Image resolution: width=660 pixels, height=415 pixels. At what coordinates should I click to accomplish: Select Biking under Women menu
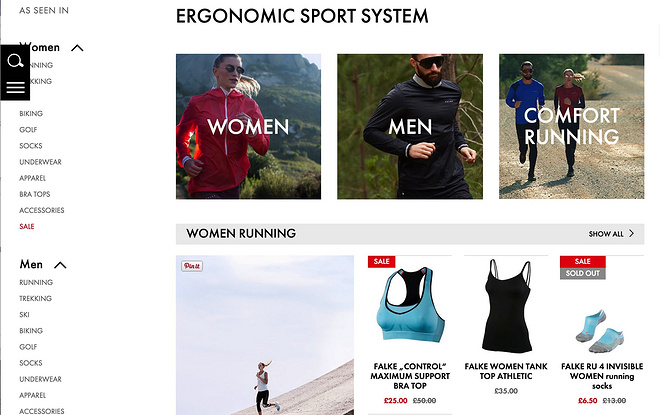[31, 114]
